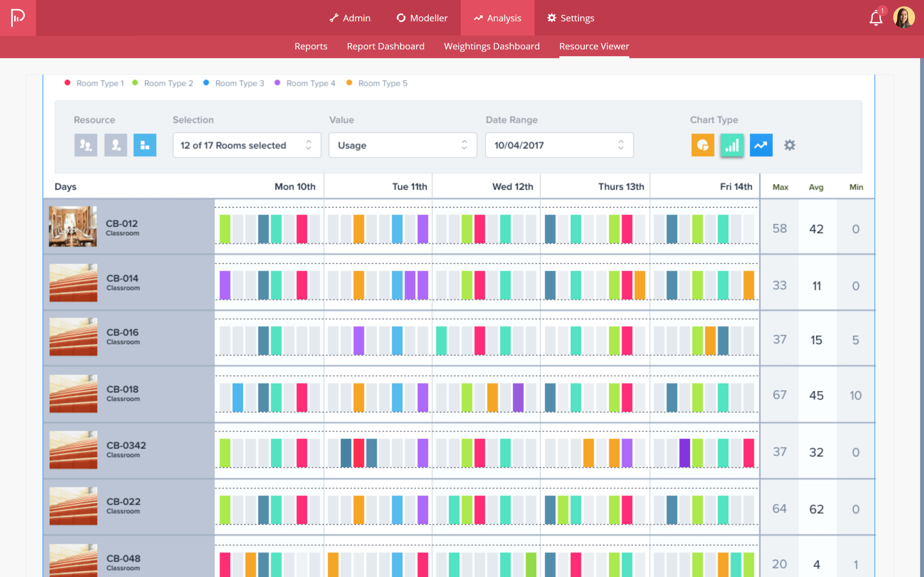The image size is (924, 577).
Task: Open the Date Range dropdown
Action: (559, 145)
